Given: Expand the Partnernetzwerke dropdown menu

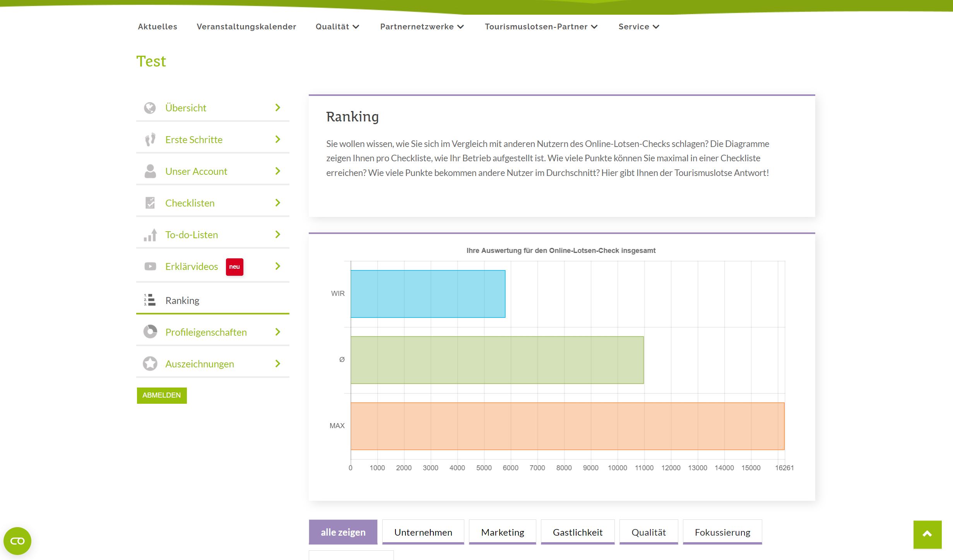Looking at the screenshot, I should coord(421,27).
